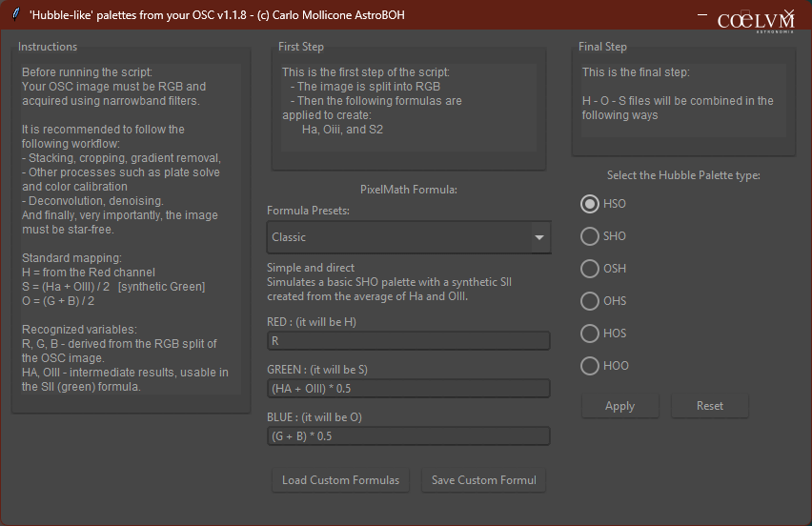Screen dimensions: 812x526
Task: Open the Formula Presets Classic dropdown
Action: (408, 237)
